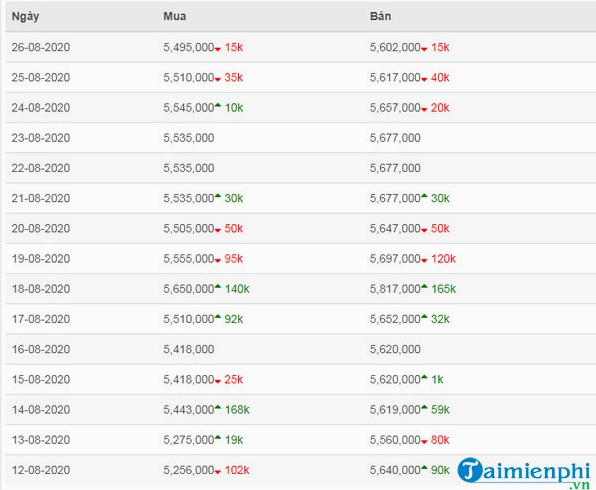Click sell price 5,640,000

pos(395,470)
